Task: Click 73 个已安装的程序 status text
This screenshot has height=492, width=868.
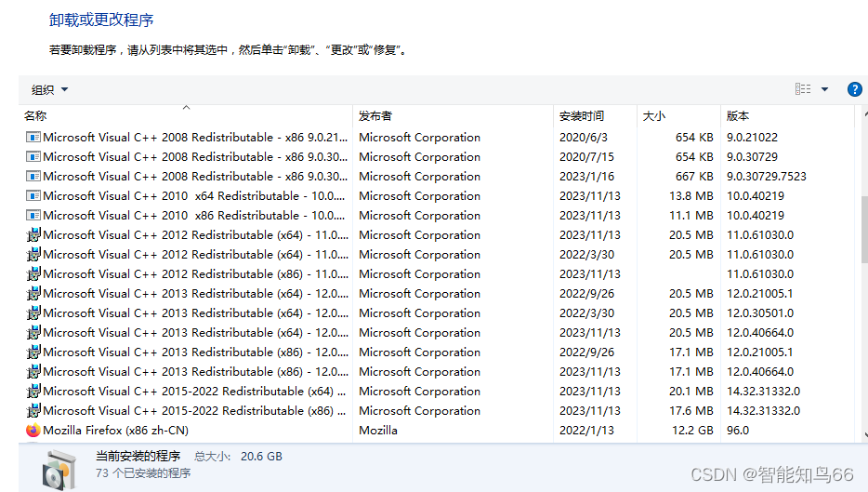Action: pos(143,472)
